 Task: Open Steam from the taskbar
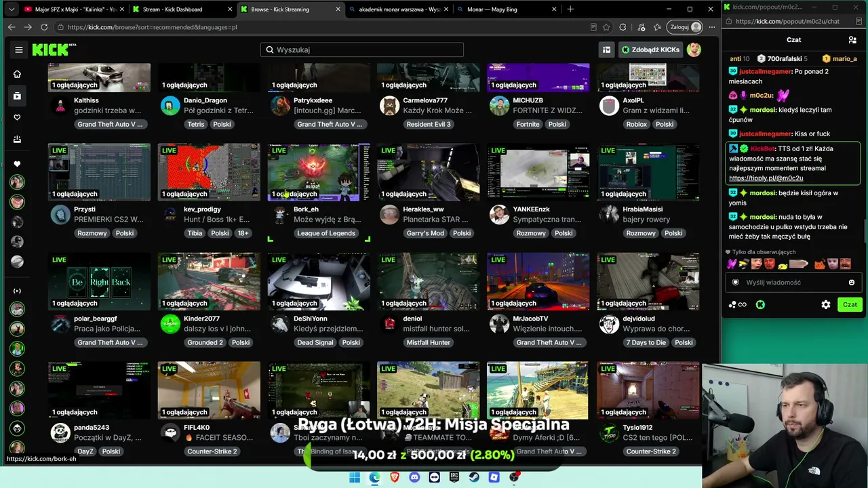pyautogui.click(x=474, y=477)
